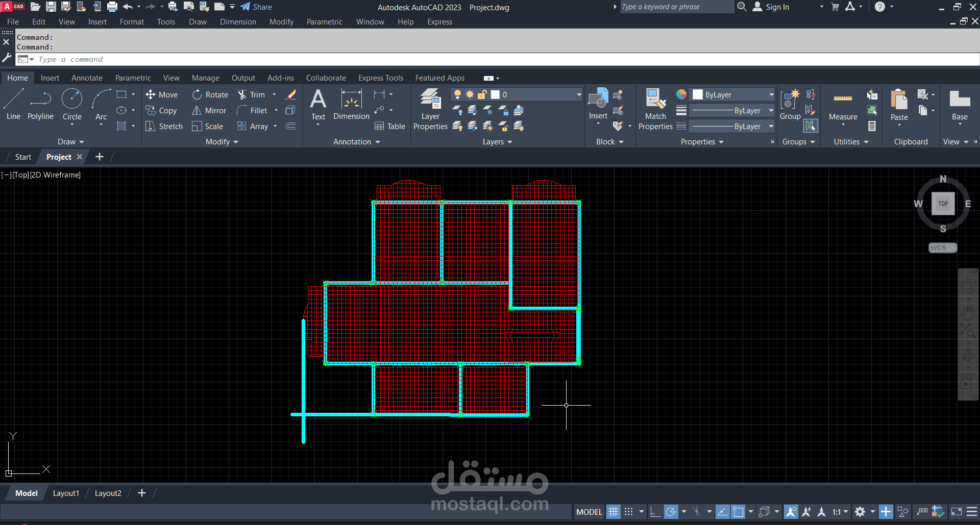This screenshot has height=525, width=980.
Task: Click the Copy tool in Modify panel
Action: point(161,110)
